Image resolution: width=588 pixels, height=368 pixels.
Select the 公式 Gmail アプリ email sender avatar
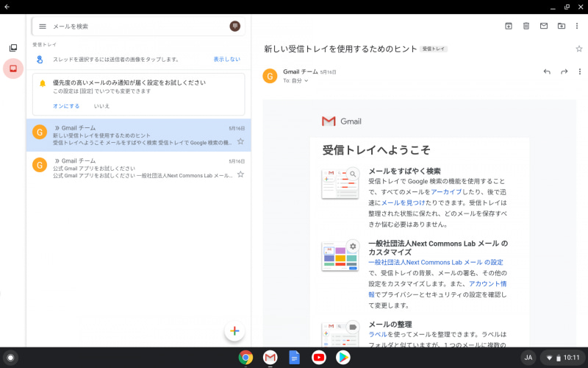pos(40,165)
